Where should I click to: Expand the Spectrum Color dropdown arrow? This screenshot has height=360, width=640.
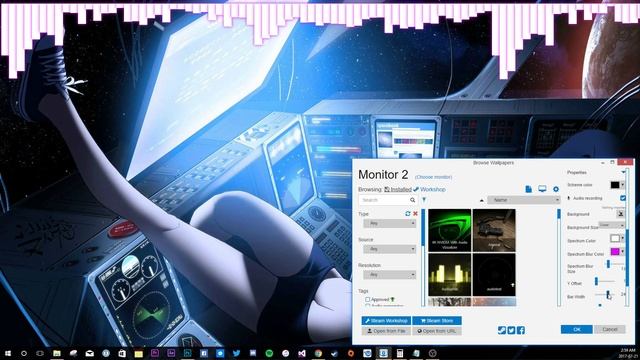(622, 238)
